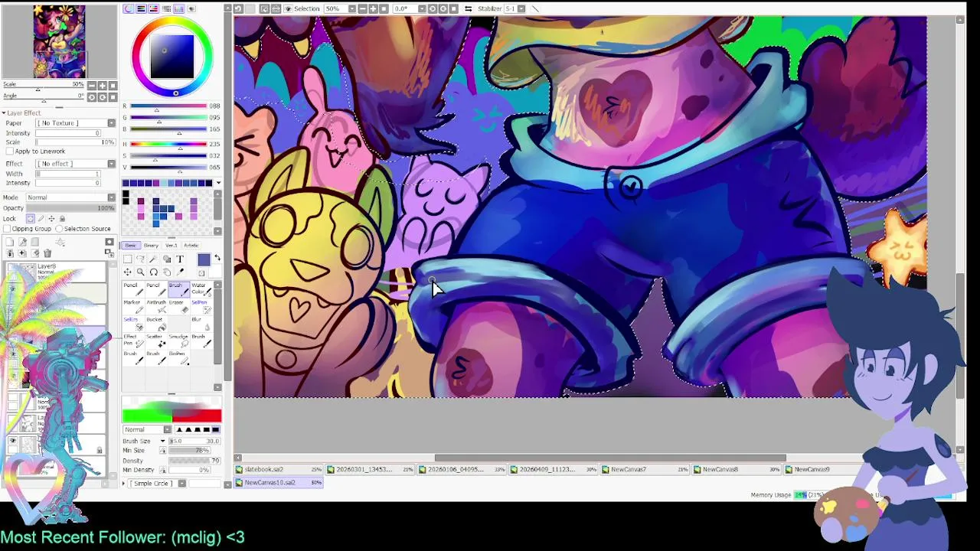The image size is (980, 551).
Task: Show the HSV sliders panel
Action: 154,8
